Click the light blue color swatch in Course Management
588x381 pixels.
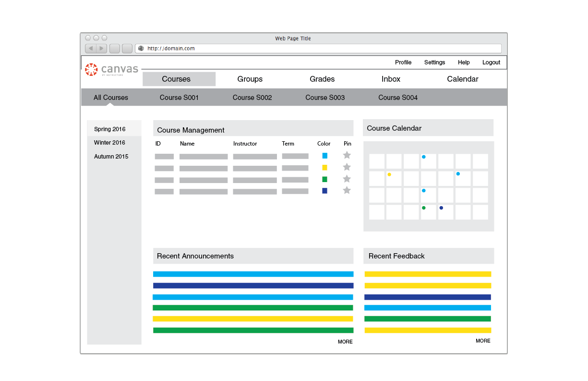point(325,156)
